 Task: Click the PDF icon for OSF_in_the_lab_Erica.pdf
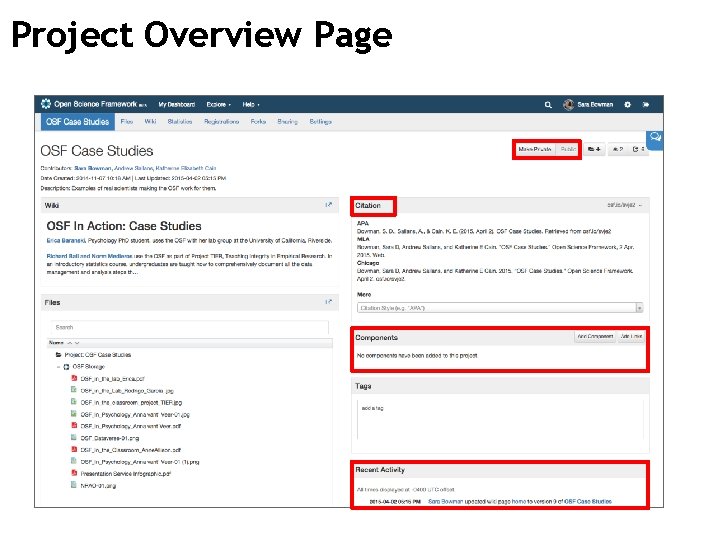pos(74,378)
